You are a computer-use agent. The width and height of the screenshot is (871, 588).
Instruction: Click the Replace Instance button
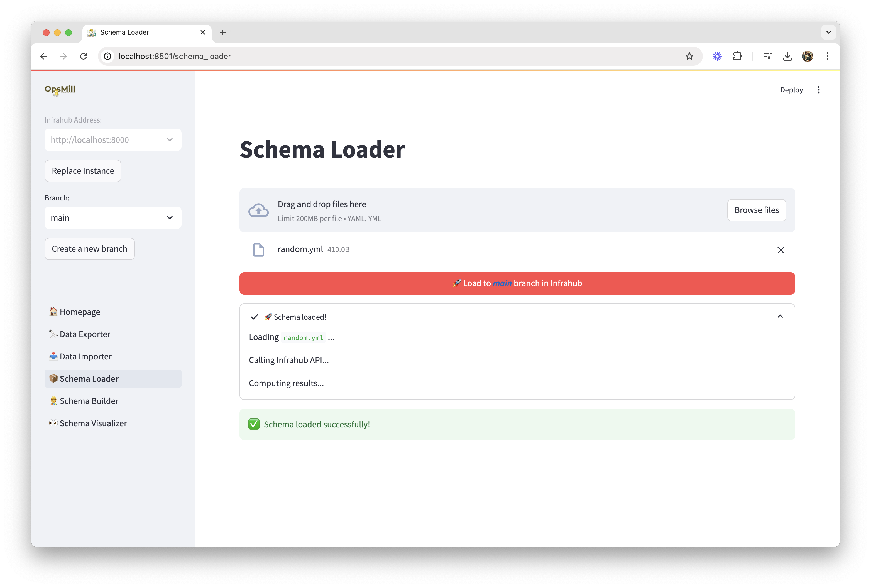83,171
